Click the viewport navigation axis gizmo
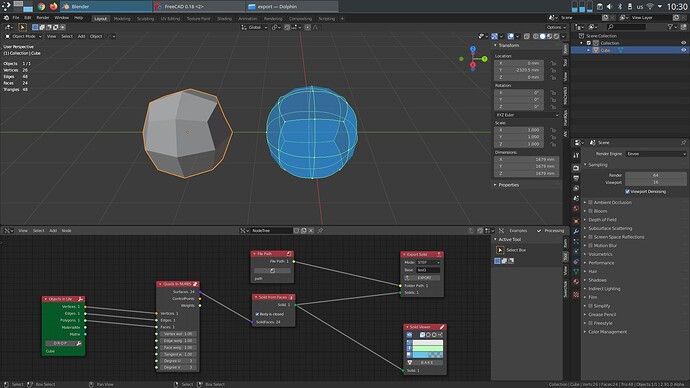Screen dimensions: 690x388 [x=473, y=58]
